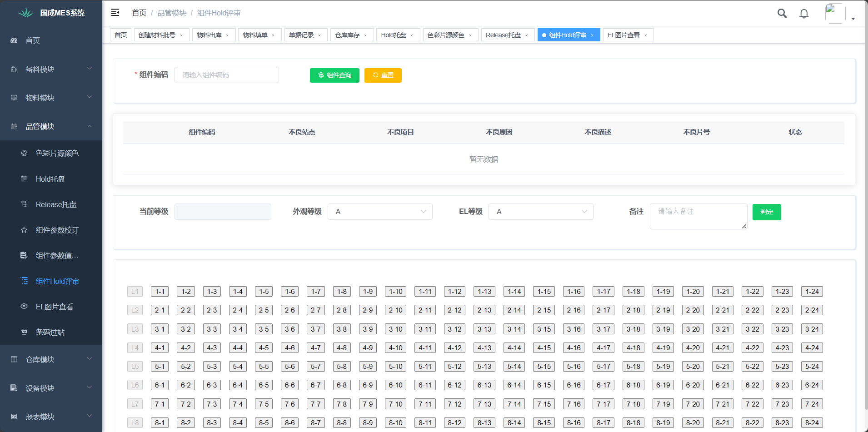This screenshot has width=868, height=432.
Task: Open the search magnifier icon
Action: point(782,14)
